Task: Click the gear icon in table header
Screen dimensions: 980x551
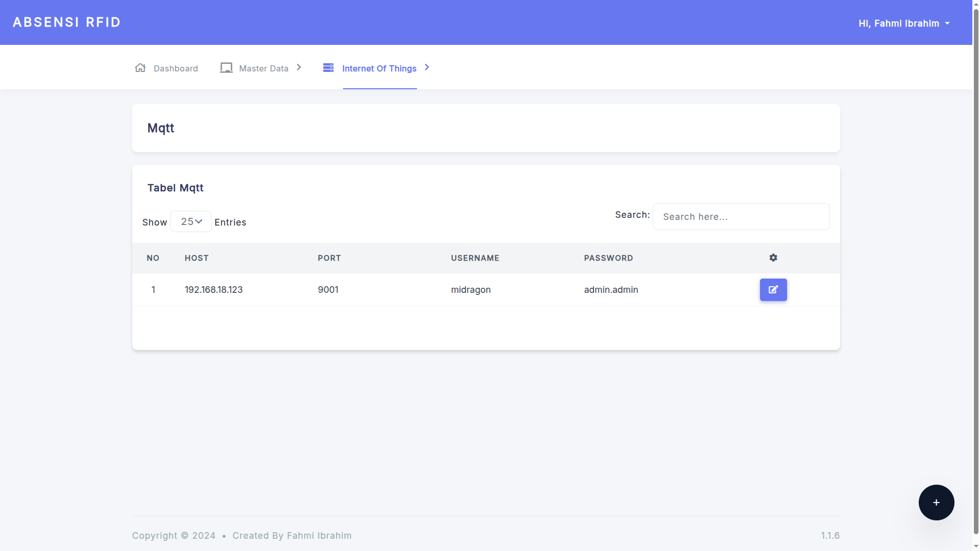Action: (773, 258)
